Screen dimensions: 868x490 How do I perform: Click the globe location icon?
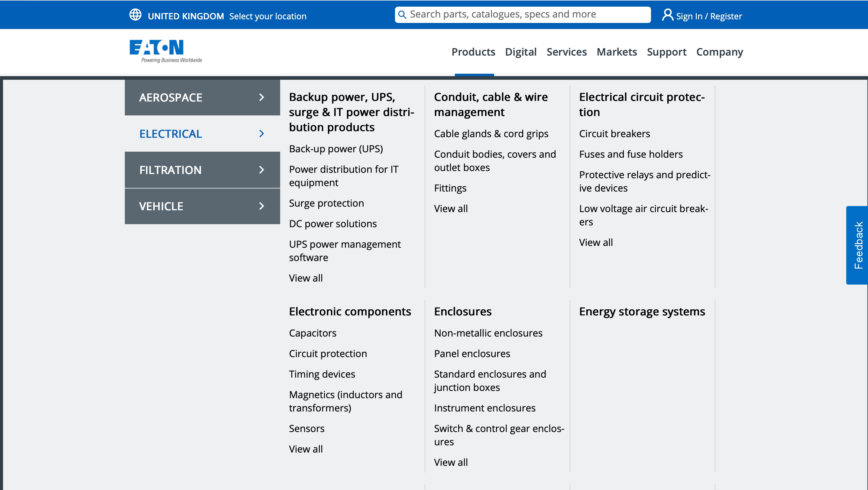click(x=135, y=15)
